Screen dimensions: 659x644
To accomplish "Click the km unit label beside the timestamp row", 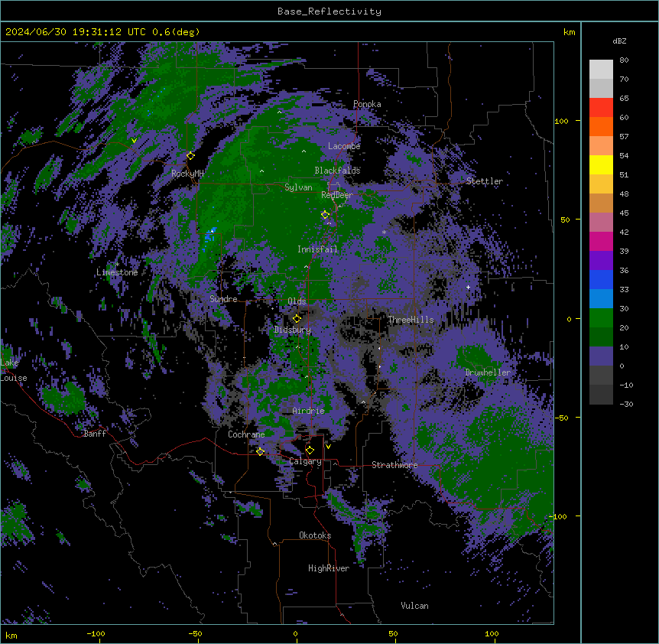I will (569, 32).
